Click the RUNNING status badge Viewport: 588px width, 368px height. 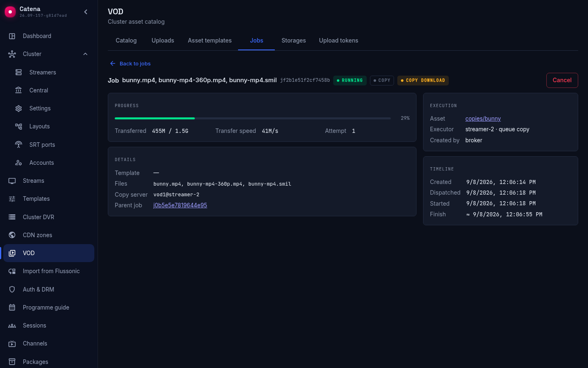[x=350, y=81]
